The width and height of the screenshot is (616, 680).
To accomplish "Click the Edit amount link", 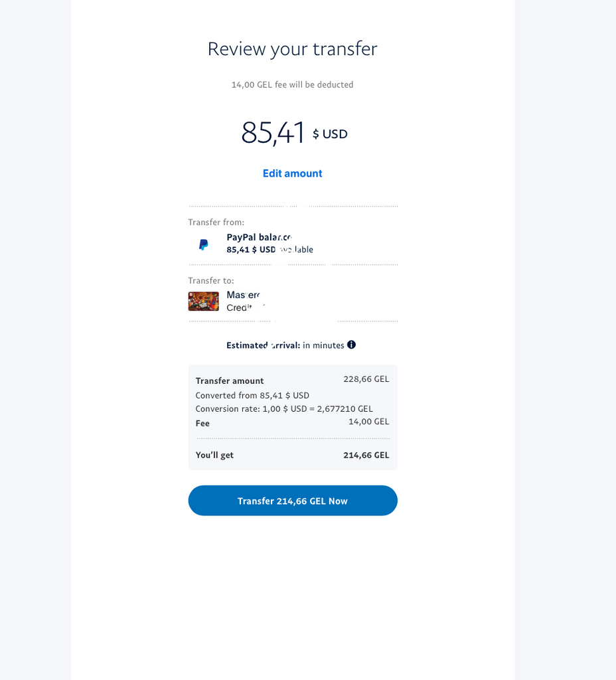I will click(292, 173).
